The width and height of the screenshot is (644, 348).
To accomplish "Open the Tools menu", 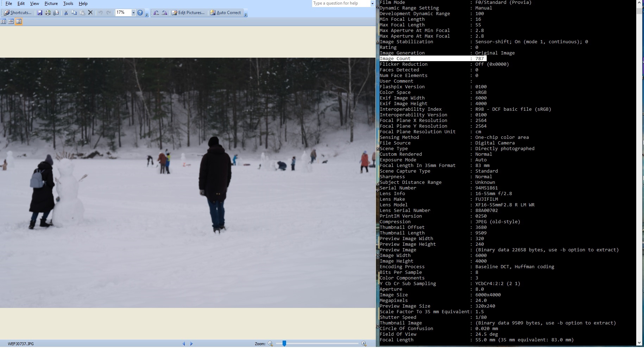I will pyautogui.click(x=68, y=4).
